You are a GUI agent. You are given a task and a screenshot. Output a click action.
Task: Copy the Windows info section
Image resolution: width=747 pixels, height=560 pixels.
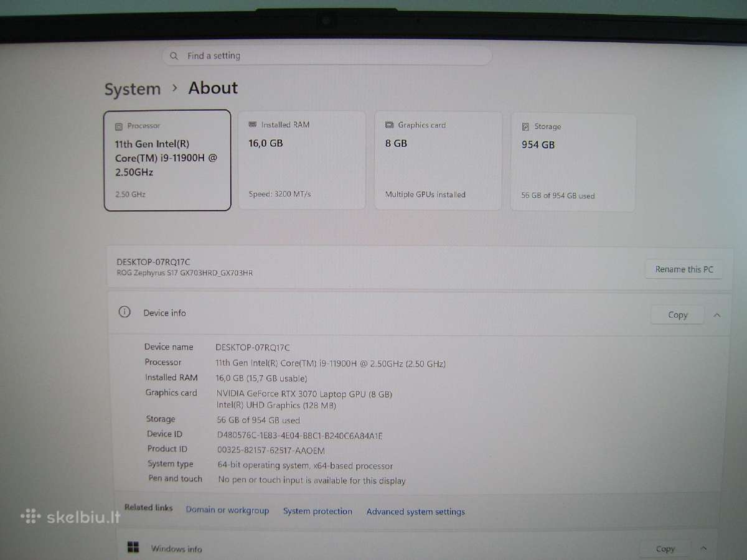[x=665, y=549]
